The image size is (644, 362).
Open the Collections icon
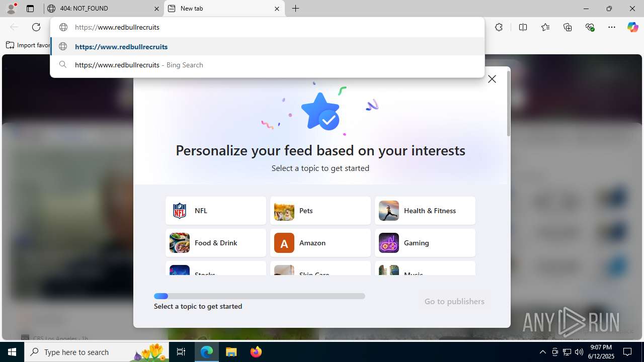pyautogui.click(x=568, y=27)
